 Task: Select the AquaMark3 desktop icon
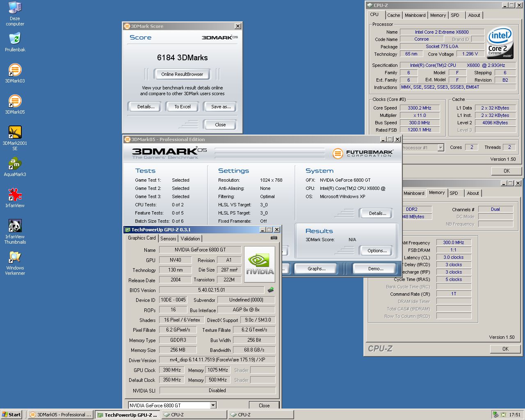point(15,167)
